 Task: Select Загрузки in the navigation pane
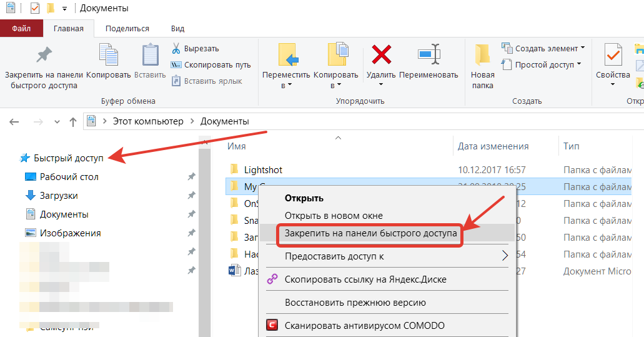[59, 196]
